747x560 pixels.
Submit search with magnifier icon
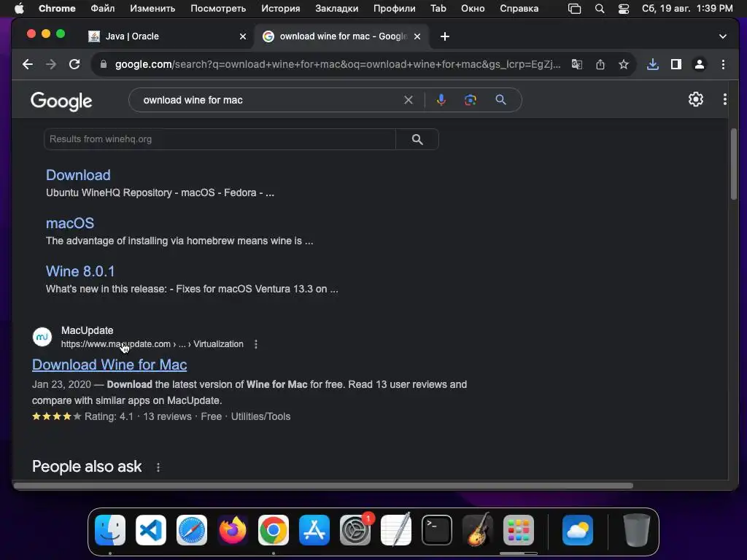pyautogui.click(x=500, y=100)
